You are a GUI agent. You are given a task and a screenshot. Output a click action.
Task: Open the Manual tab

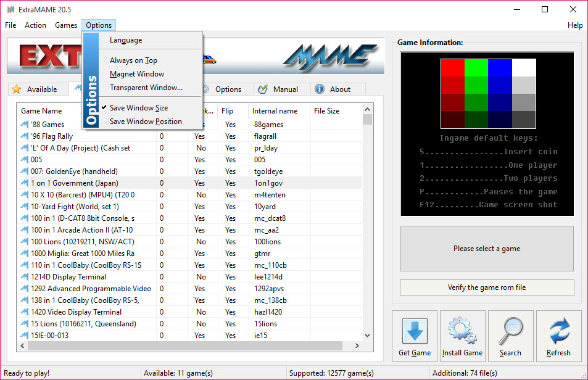pos(281,89)
